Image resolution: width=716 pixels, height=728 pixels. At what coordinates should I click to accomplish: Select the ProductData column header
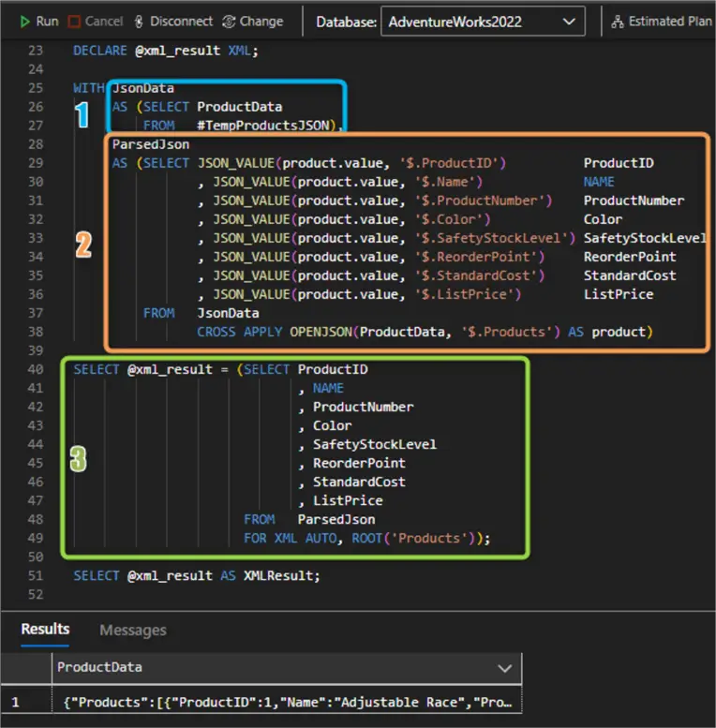pos(287,668)
